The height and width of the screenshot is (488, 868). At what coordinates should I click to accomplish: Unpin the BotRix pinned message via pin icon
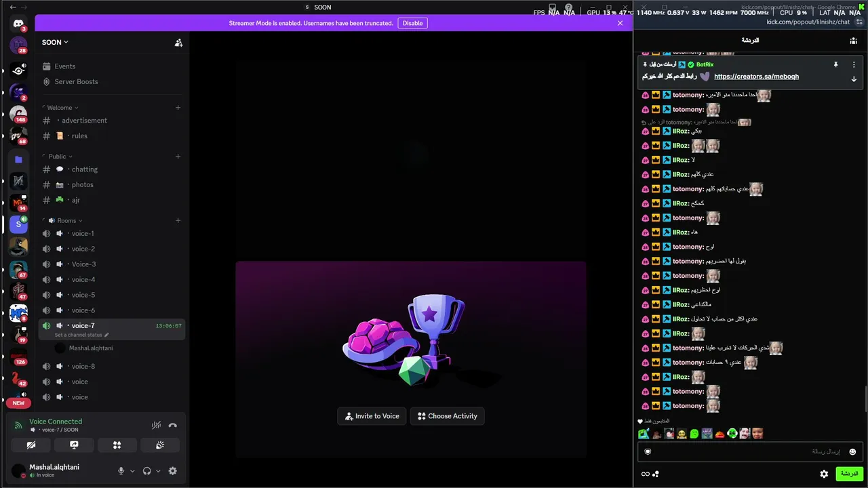pyautogui.click(x=836, y=65)
